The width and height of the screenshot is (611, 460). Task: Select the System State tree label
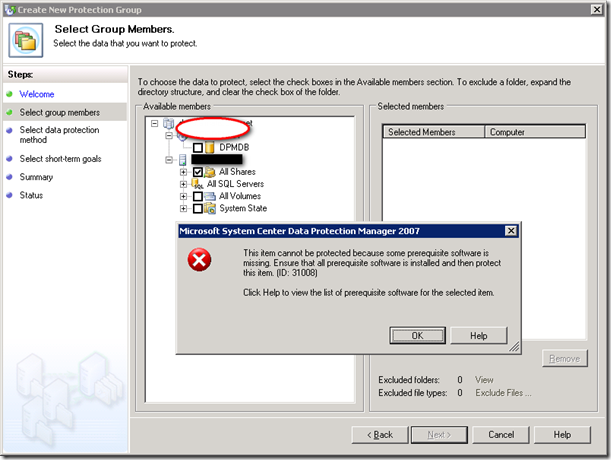point(243,209)
